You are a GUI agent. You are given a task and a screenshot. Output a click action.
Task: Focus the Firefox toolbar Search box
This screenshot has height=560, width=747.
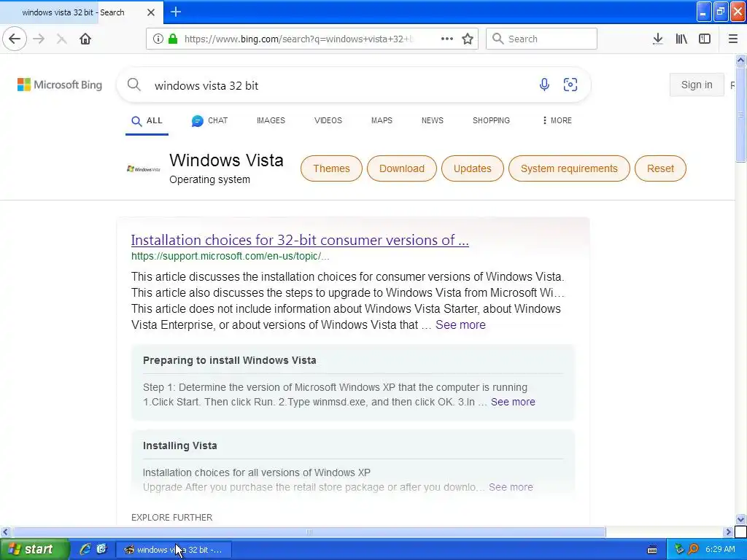(x=541, y=39)
